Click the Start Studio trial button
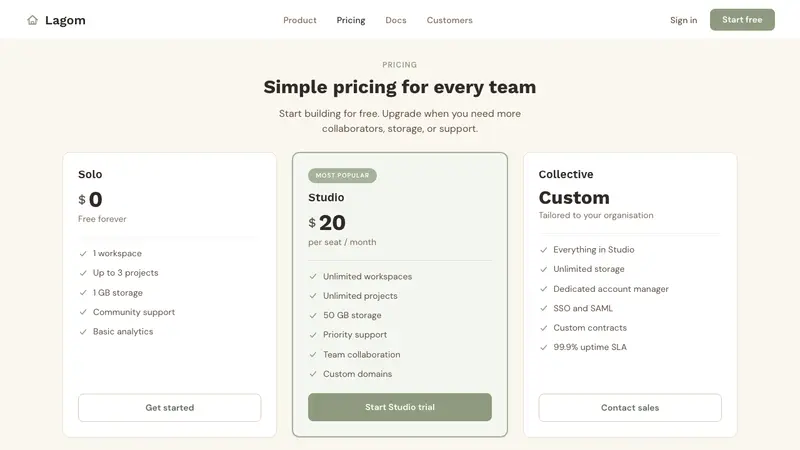Viewport: 800px width, 450px height. [x=400, y=407]
